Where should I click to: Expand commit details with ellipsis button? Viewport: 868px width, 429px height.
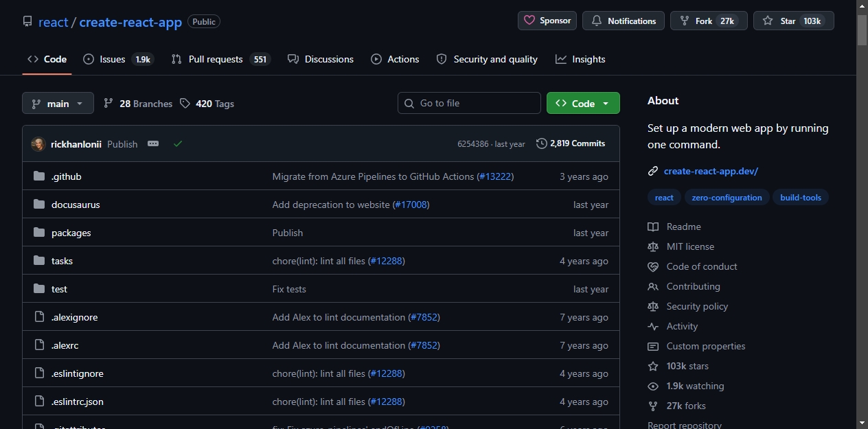(153, 143)
